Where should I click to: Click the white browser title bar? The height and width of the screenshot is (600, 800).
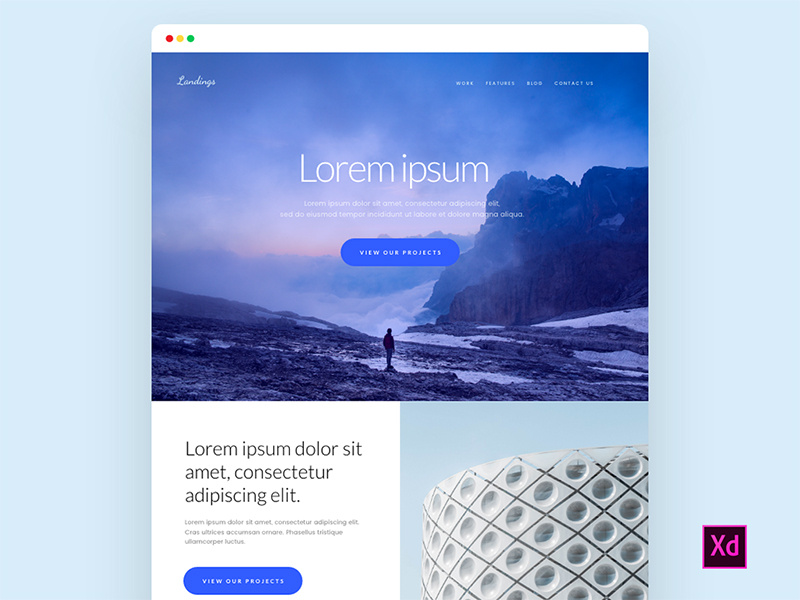coord(400,38)
